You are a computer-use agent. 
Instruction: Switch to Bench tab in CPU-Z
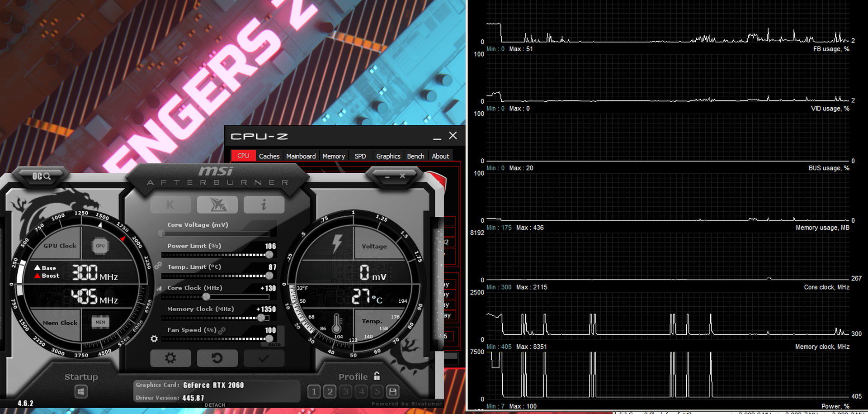coord(415,156)
